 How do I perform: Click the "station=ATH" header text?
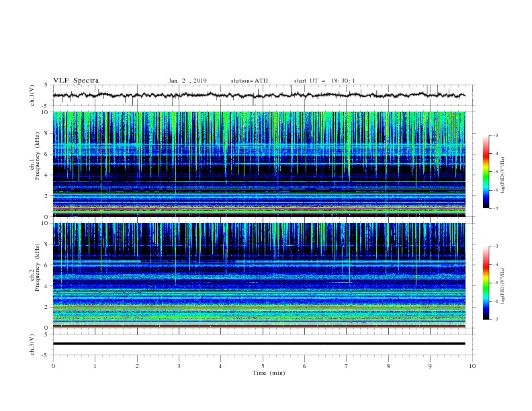pyautogui.click(x=249, y=81)
